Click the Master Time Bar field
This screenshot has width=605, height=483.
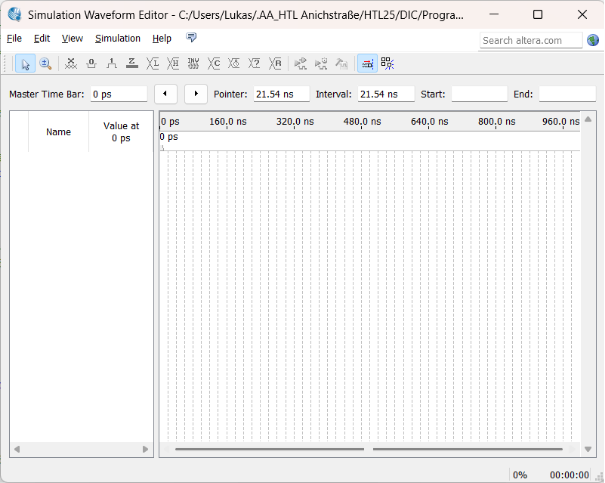tap(118, 94)
